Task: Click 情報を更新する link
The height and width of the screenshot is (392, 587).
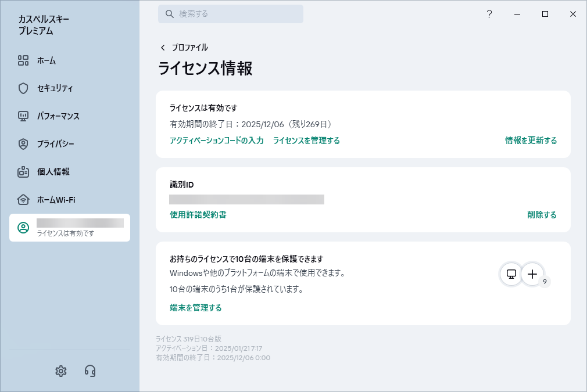Action: 531,141
